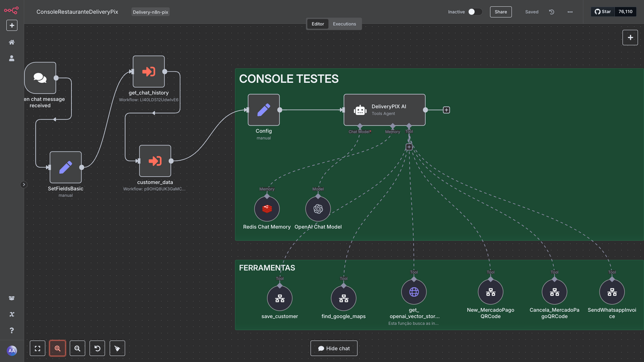Select the find_google_maps tool node
644x362 pixels.
[x=343, y=298]
